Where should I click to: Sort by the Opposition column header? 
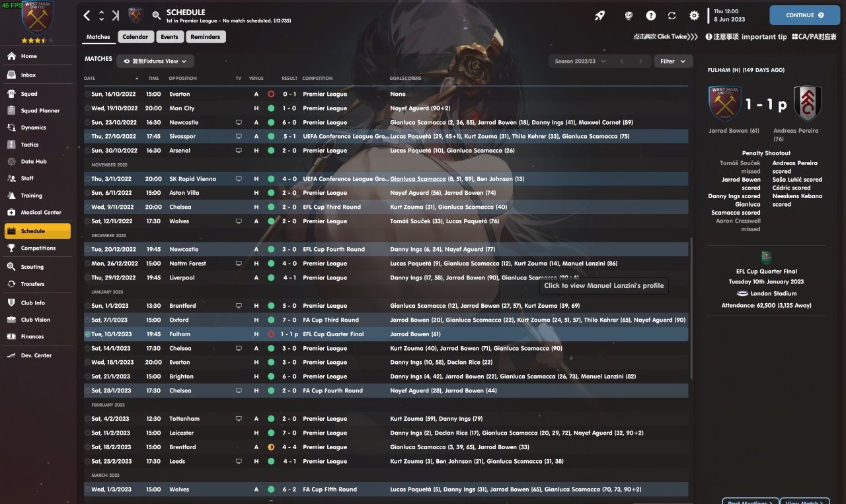(x=182, y=79)
